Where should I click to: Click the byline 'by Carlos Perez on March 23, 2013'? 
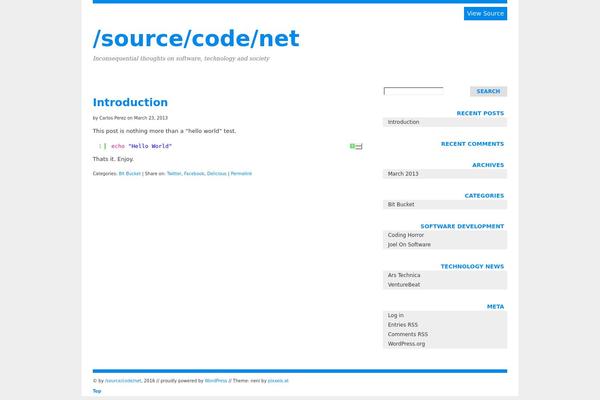(x=130, y=118)
